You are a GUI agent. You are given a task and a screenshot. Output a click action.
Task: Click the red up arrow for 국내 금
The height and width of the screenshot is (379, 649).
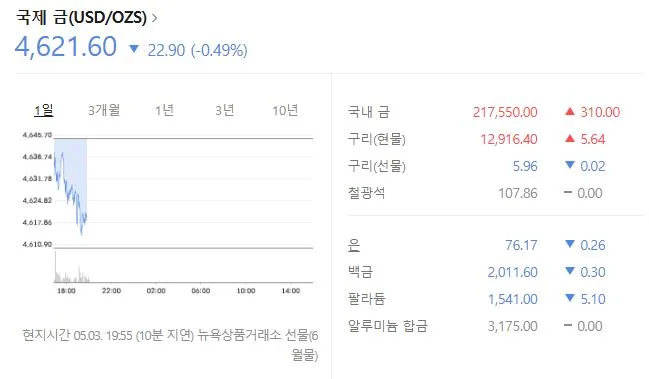pyautogui.click(x=570, y=111)
